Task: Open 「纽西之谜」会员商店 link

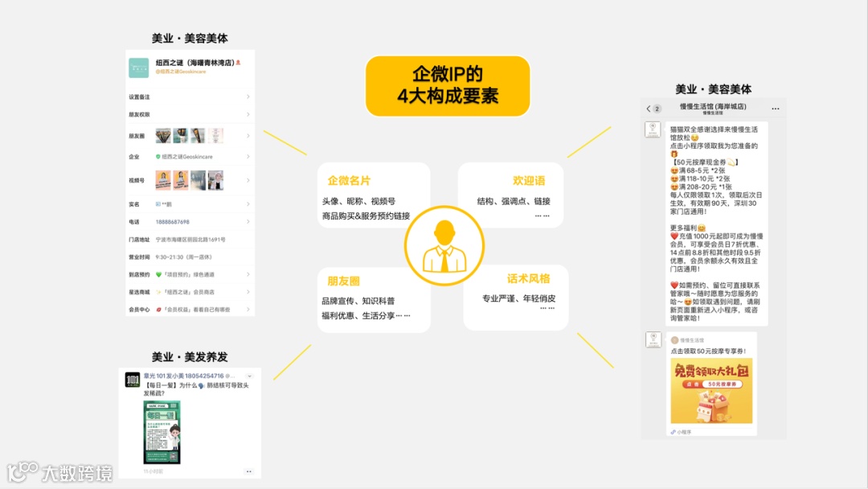Action: [x=188, y=292]
